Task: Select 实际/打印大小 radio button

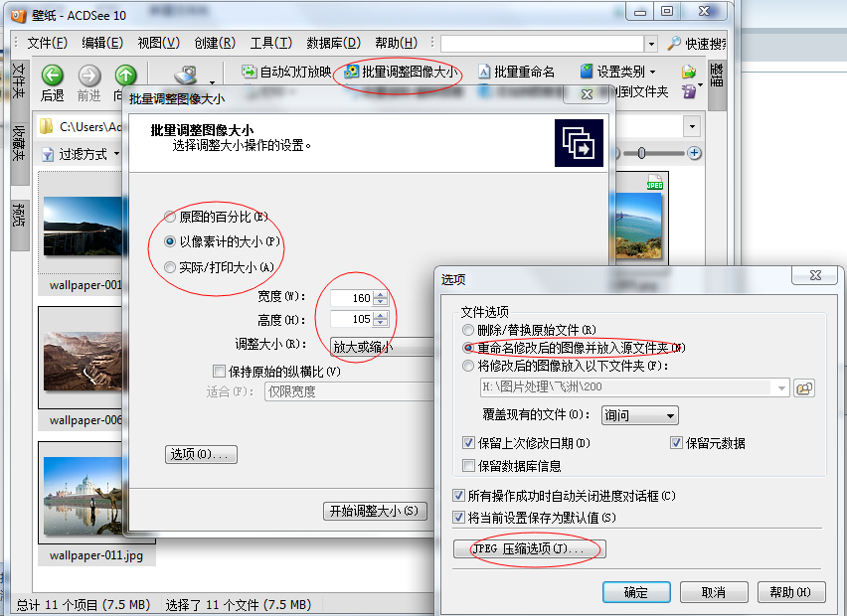Action: (x=170, y=267)
